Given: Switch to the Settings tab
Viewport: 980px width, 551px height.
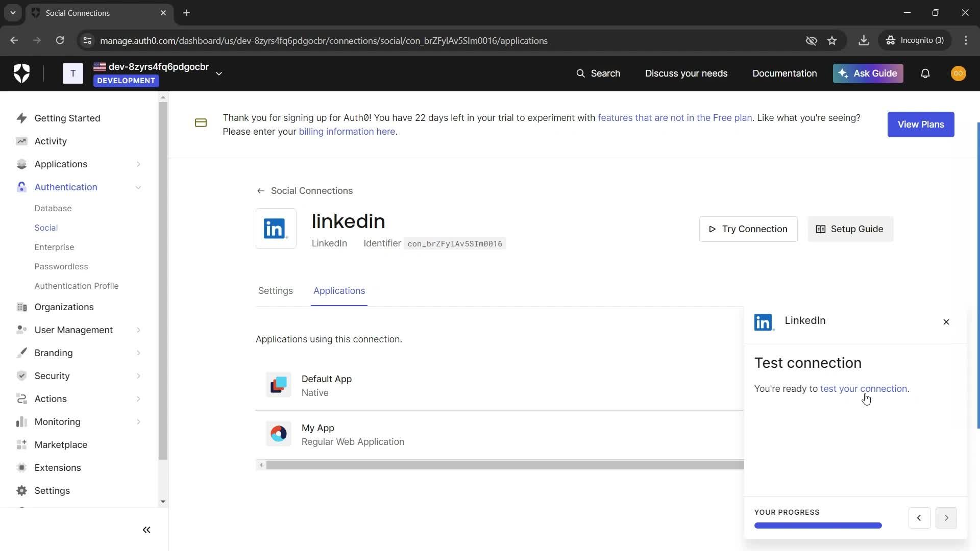Looking at the screenshot, I should coord(275,291).
